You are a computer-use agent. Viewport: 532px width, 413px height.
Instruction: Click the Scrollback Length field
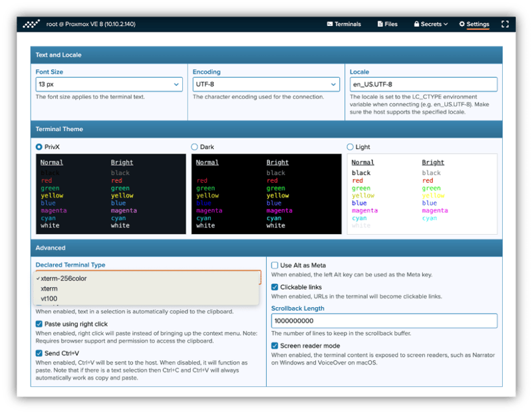(384, 321)
